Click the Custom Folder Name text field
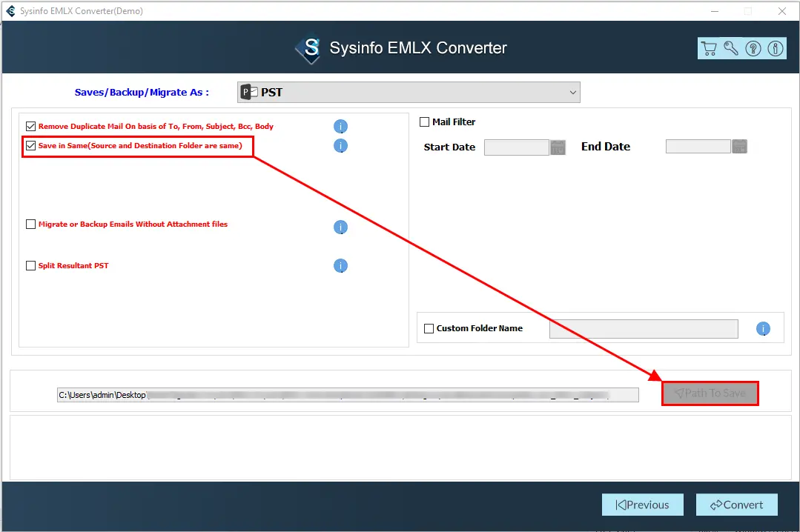Viewport: 800px width, 532px height. 644,329
